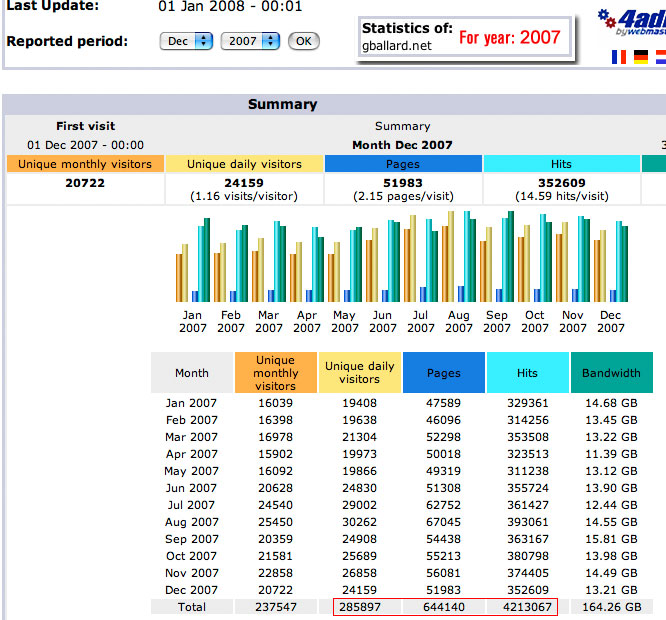Screen dimensions: 666x620
Task: Select the Jul 2007 row in table
Action: pos(402,505)
